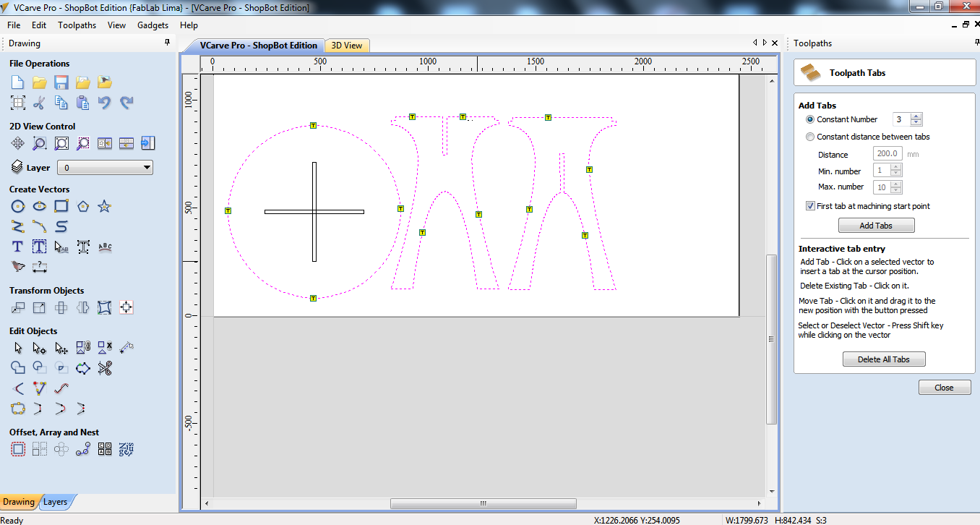Click the W:1799.673 status bar value

[746, 520]
